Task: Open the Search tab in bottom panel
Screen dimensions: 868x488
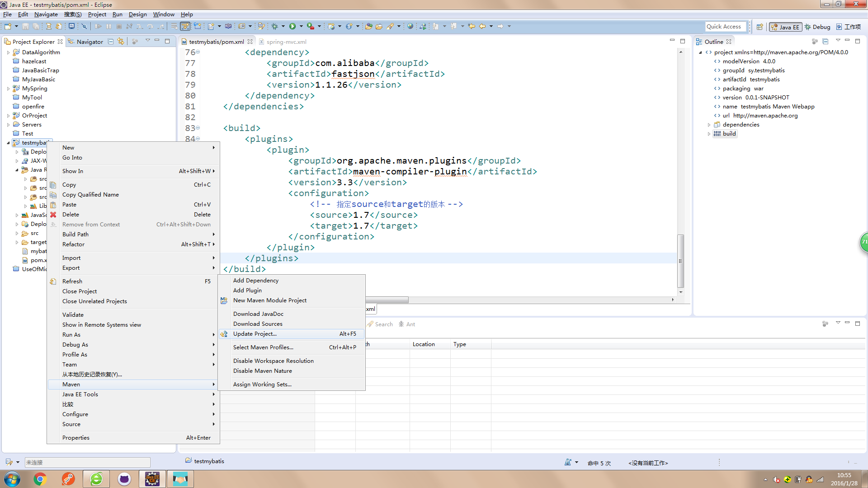Action: pyautogui.click(x=380, y=324)
